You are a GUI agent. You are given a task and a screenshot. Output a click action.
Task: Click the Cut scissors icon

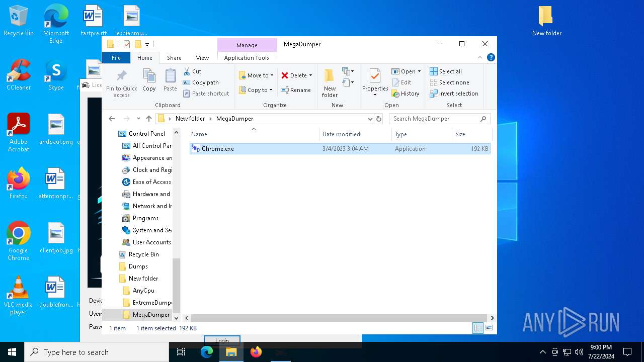[x=187, y=71]
